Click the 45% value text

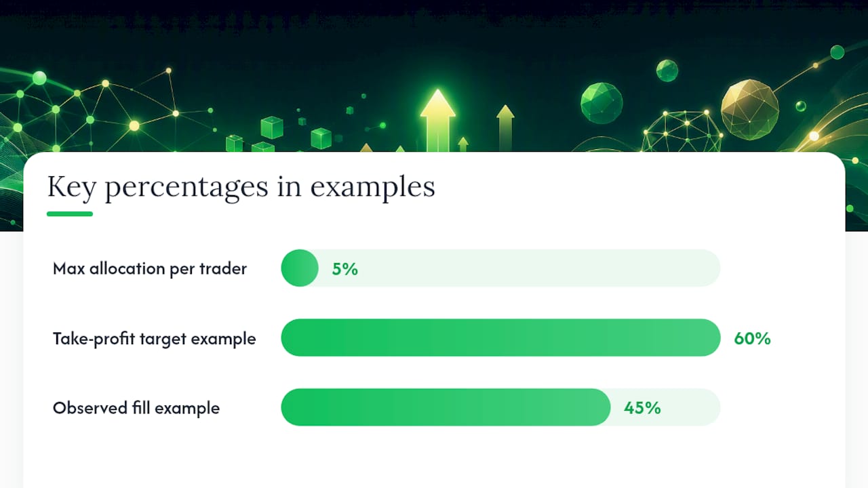[x=642, y=407]
